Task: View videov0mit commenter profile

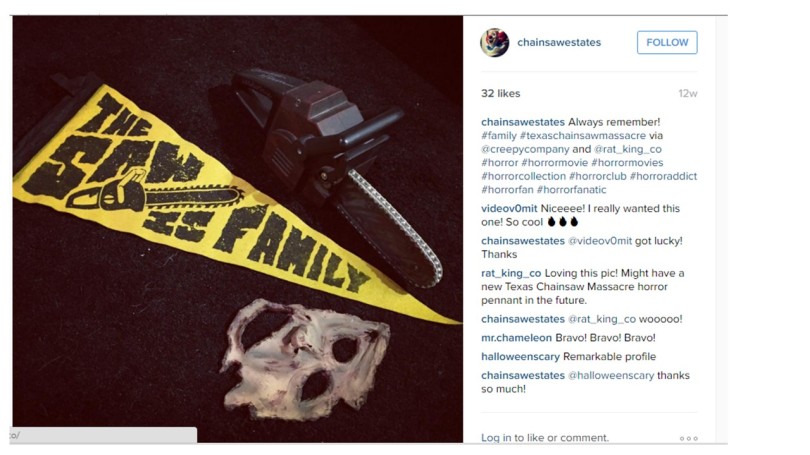Action: tap(509, 209)
